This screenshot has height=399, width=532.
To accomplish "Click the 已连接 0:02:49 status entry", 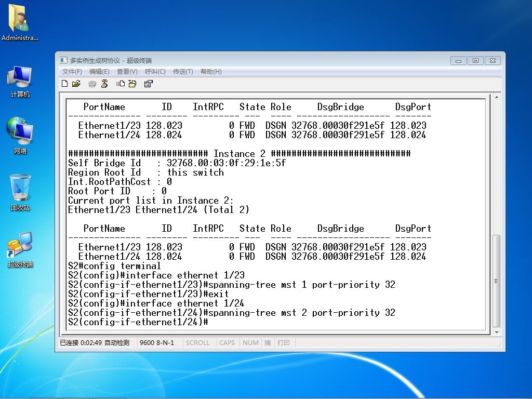I will pos(81,343).
